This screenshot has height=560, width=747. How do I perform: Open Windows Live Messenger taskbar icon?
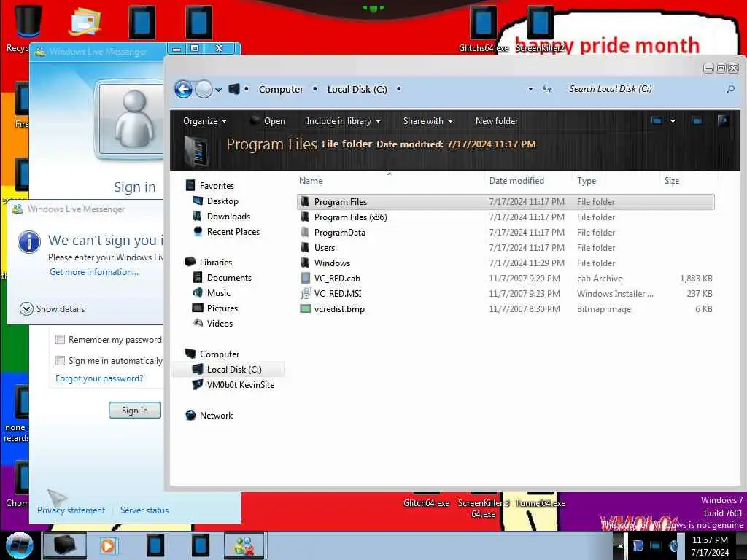[x=244, y=545]
